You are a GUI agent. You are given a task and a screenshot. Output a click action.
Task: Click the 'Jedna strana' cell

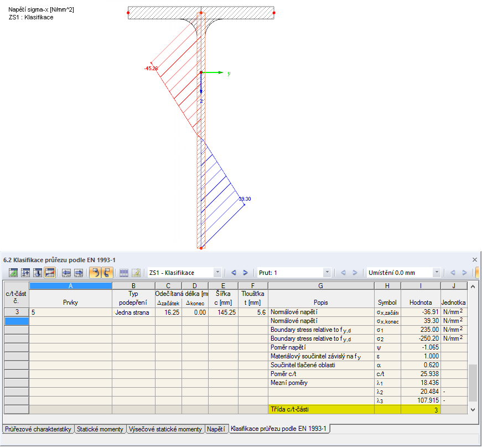(x=133, y=312)
